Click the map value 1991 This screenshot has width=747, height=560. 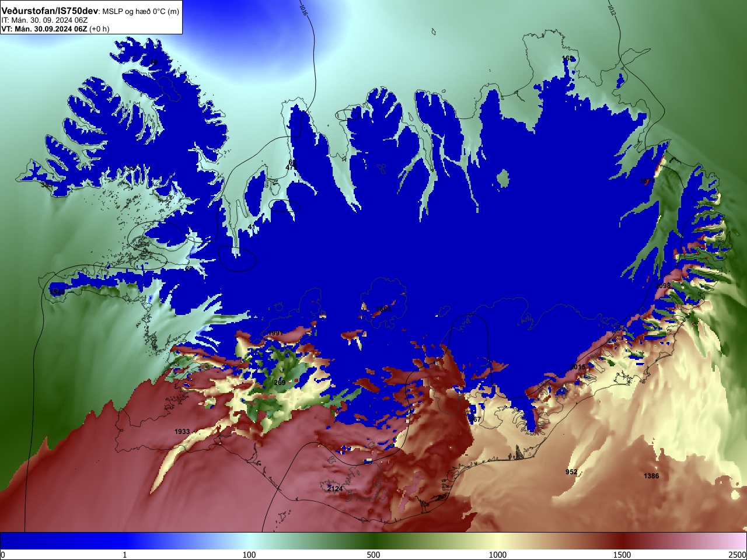point(275,333)
